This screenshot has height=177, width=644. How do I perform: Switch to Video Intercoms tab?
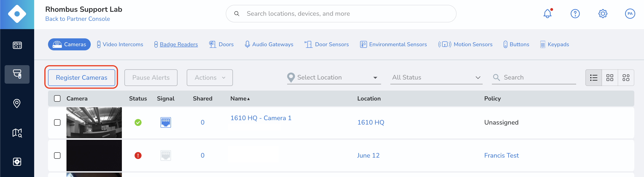coord(120,44)
